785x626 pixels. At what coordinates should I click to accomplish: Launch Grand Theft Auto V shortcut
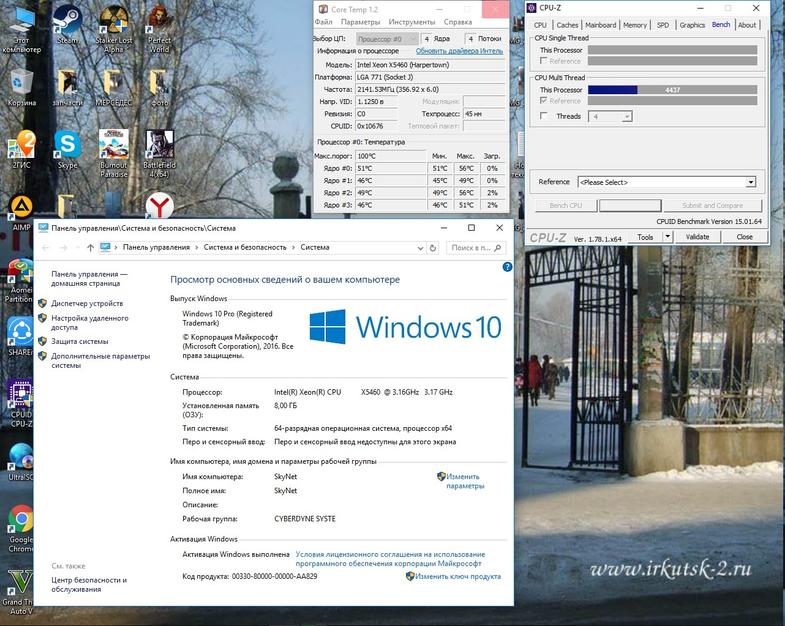pos(18,592)
